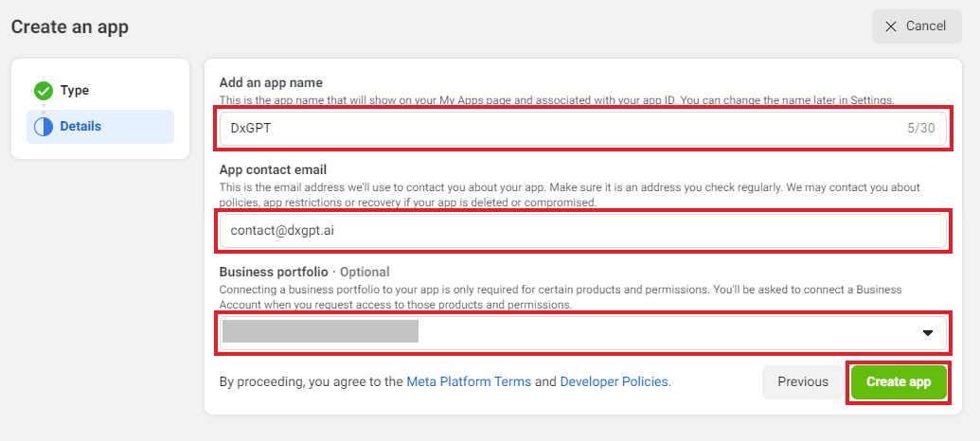Cancel the app creation
The width and height of the screenshot is (980, 441).
(915, 26)
